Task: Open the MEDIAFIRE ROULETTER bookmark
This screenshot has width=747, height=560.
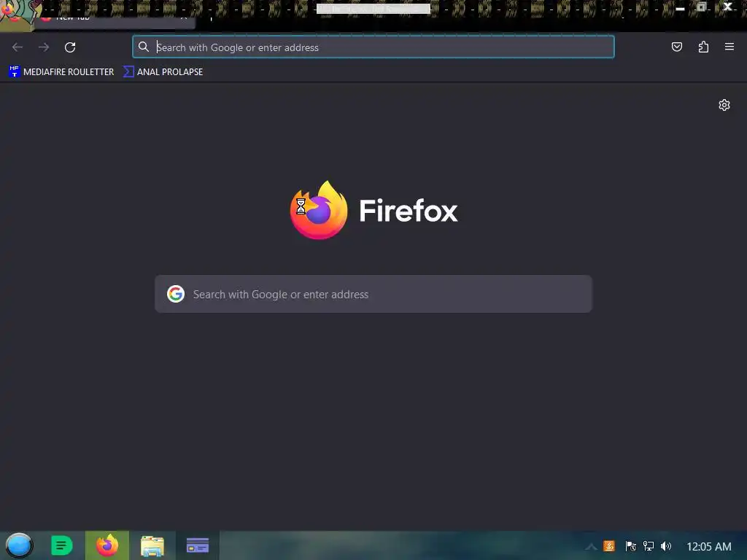Action: [x=61, y=72]
